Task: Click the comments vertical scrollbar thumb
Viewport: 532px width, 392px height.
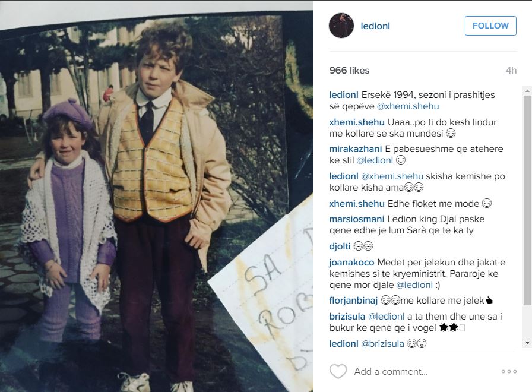Action: tap(527, 200)
